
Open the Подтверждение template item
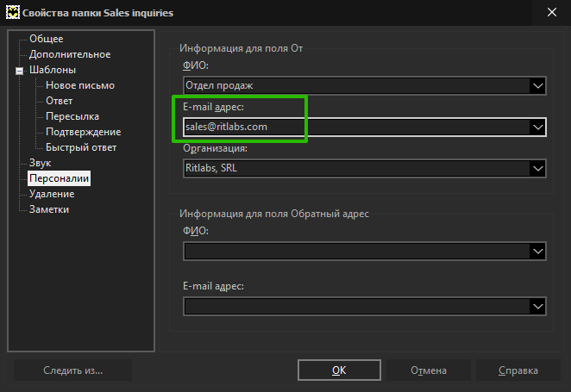pyautogui.click(x=84, y=132)
